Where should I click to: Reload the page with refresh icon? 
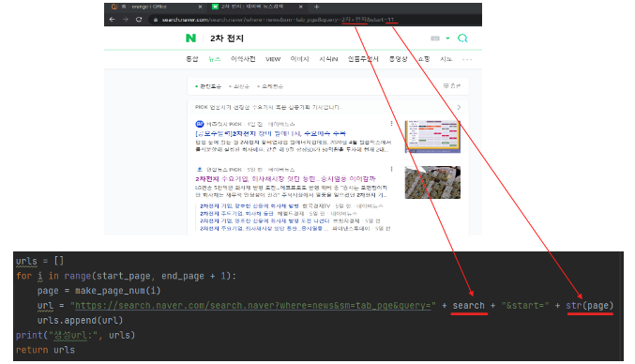pos(139,20)
